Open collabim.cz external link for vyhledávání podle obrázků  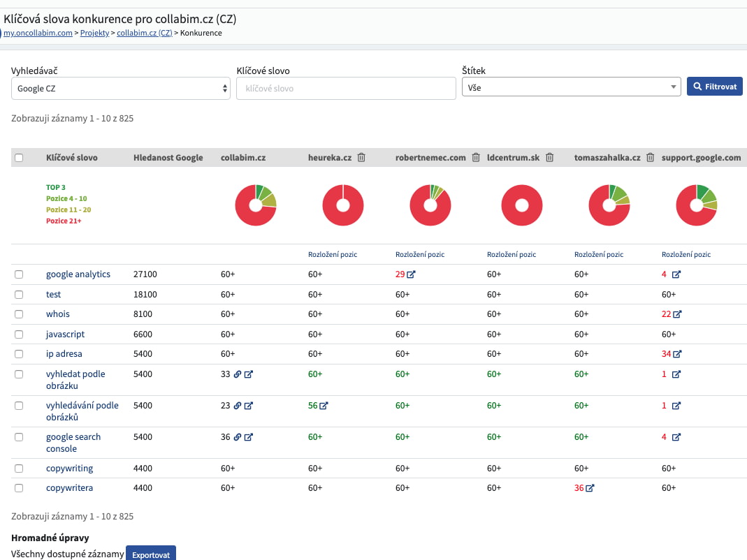point(249,406)
